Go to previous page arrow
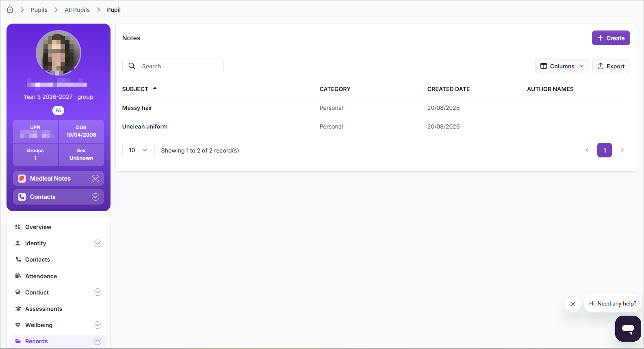 click(x=587, y=150)
